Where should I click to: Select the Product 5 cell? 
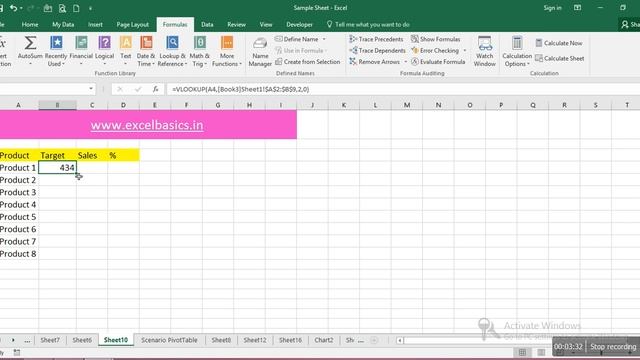coord(19,217)
